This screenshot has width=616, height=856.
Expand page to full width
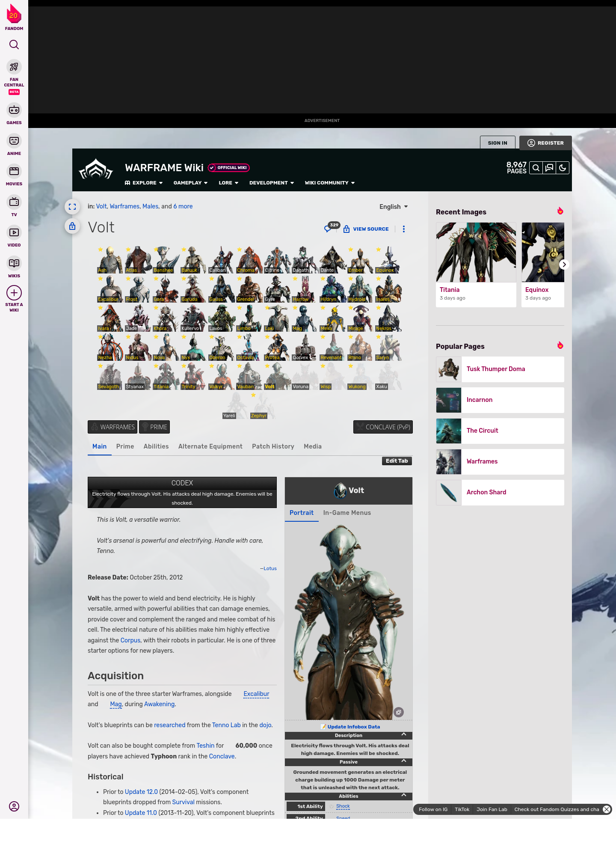click(x=72, y=207)
